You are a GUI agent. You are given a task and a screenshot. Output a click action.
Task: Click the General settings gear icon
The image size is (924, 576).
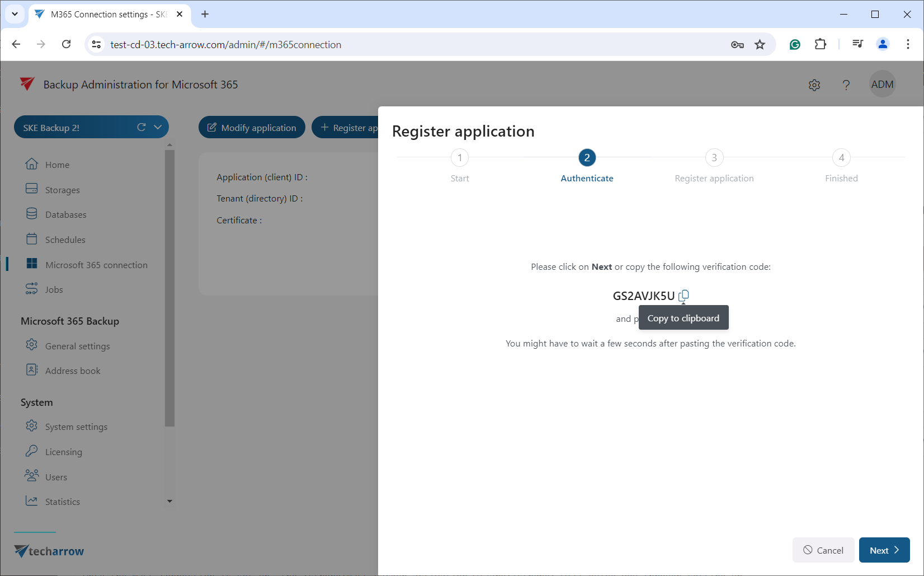pyautogui.click(x=32, y=345)
